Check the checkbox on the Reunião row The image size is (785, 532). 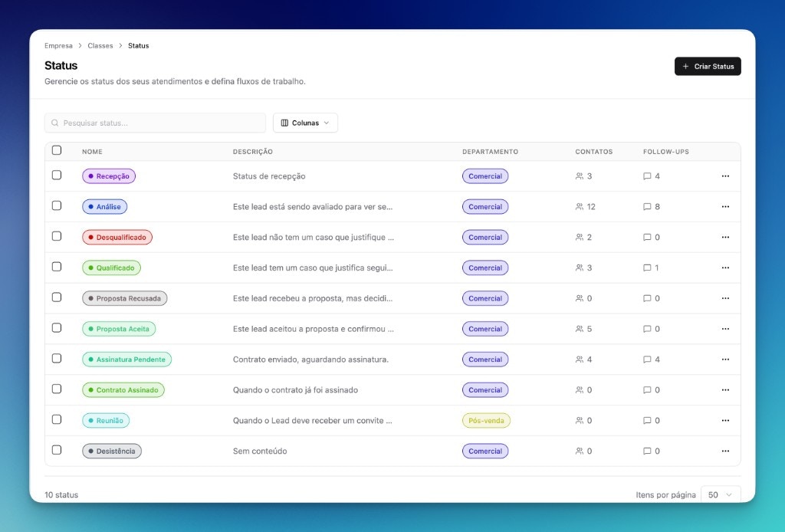coord(57,420)
